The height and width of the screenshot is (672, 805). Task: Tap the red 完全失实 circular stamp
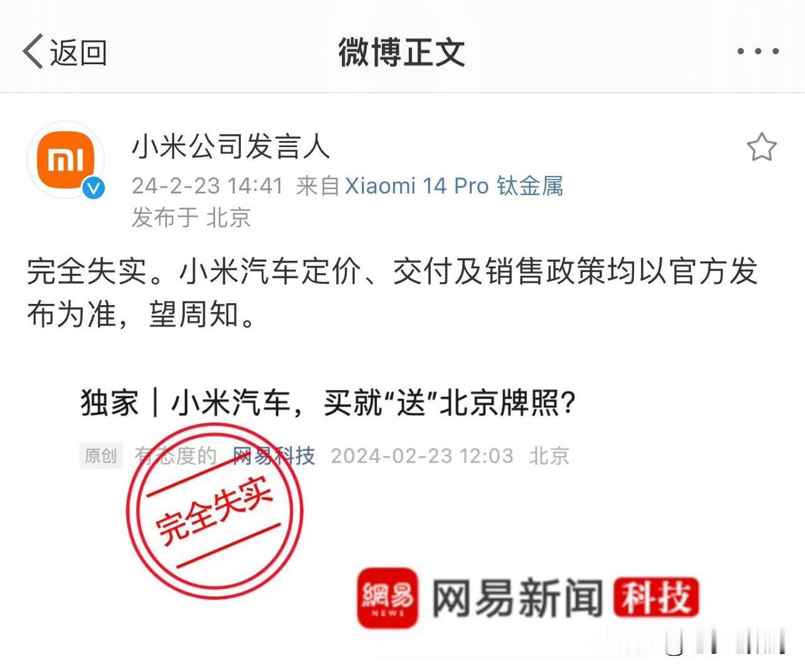point(214,510)
